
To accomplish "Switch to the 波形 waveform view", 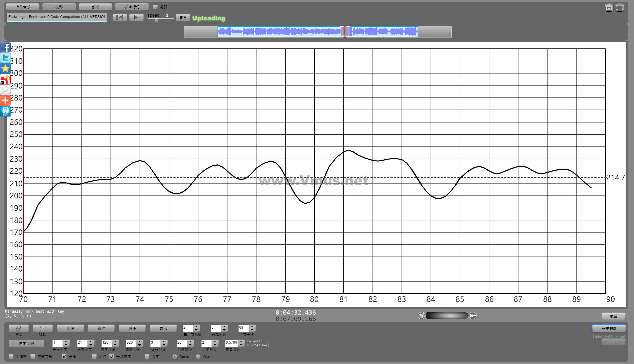I will click(x=59, y=7).
